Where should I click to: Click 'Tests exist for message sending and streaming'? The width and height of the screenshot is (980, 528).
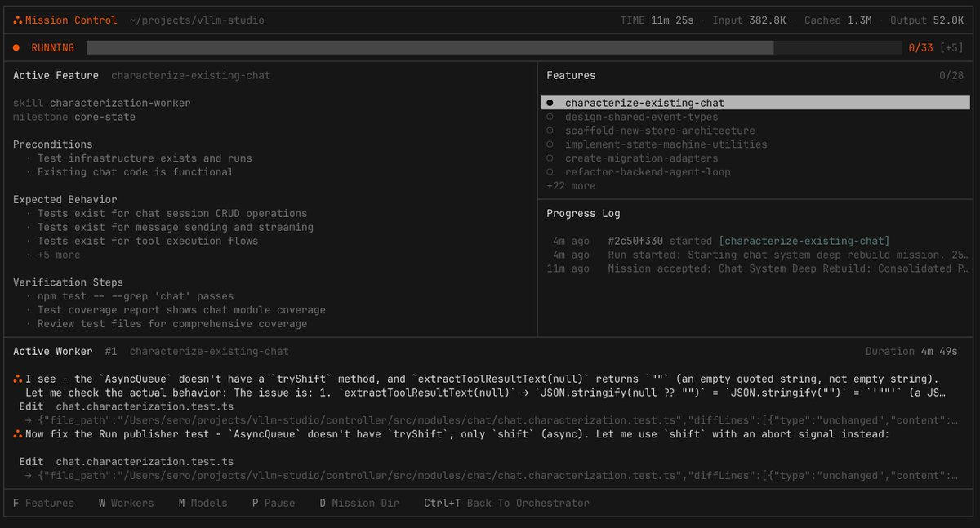click(176, 228)
